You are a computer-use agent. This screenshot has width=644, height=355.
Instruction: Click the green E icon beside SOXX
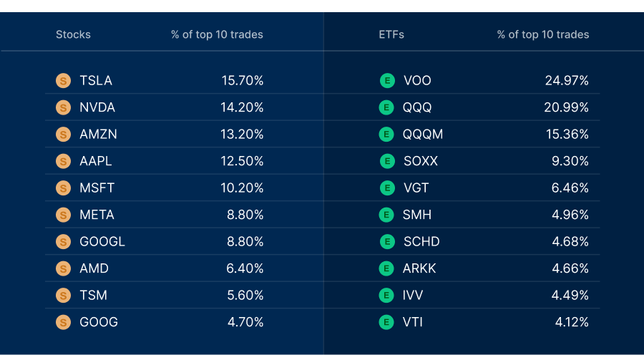(387, 161)
